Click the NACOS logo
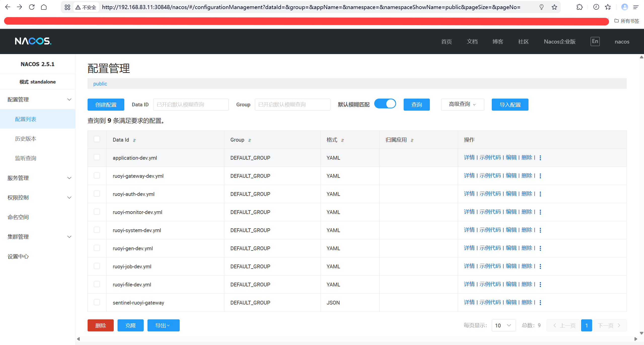644x345 pixels. click(33, 41)
